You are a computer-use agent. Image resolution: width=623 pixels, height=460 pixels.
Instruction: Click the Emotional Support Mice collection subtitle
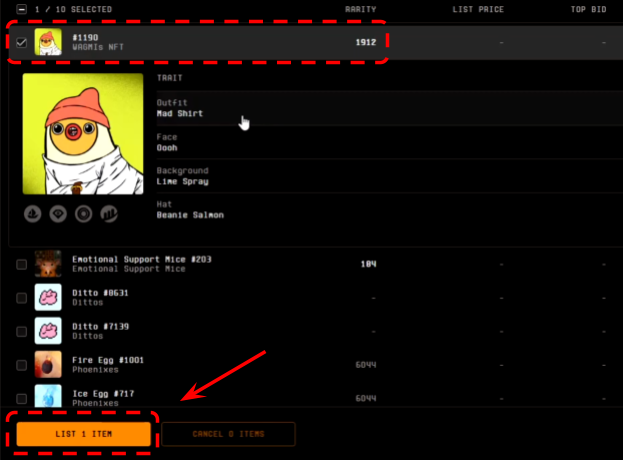pyautogui.click(x=129, y=269)
